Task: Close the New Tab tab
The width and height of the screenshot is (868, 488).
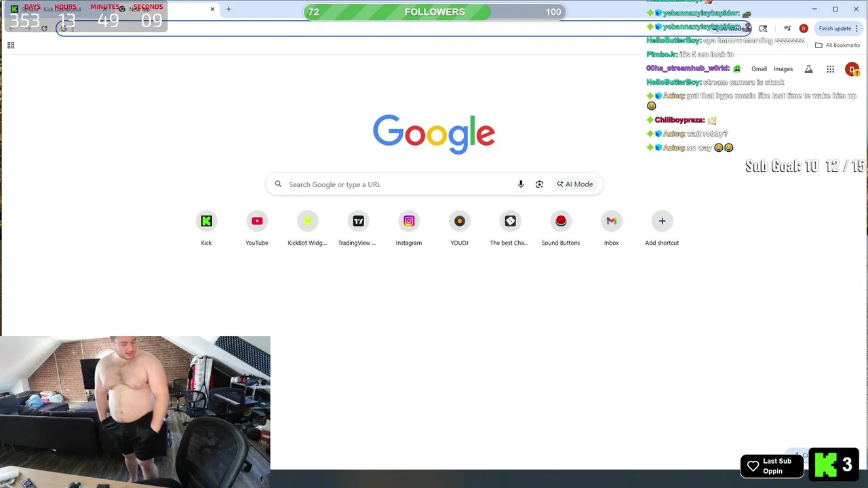Action: (x=212, y=9)
